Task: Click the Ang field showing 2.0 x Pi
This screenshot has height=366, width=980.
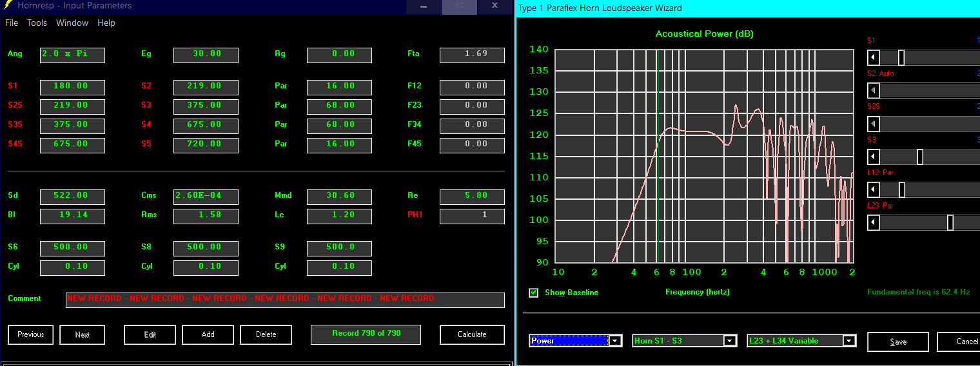Action: 72,55
